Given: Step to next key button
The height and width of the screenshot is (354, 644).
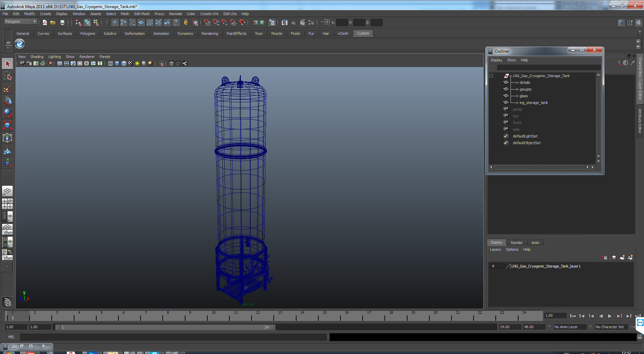Looking at the screenshot, I should (619, 316).
